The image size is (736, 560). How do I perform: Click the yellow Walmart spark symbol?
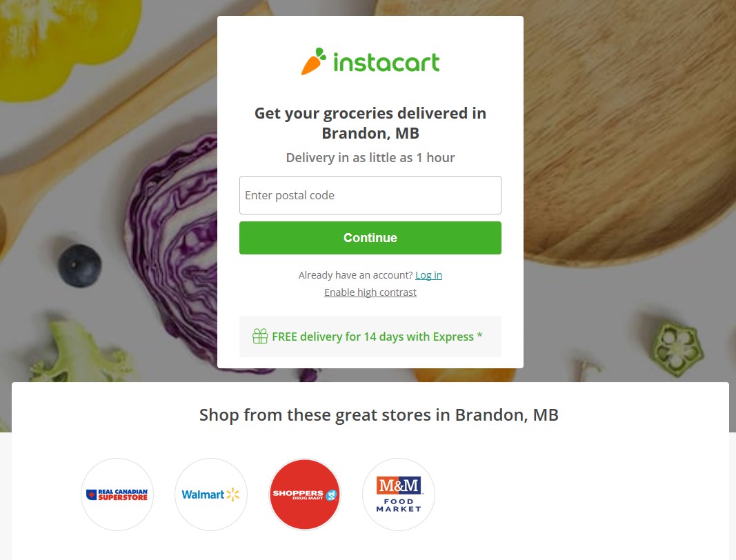coord(233,494)
